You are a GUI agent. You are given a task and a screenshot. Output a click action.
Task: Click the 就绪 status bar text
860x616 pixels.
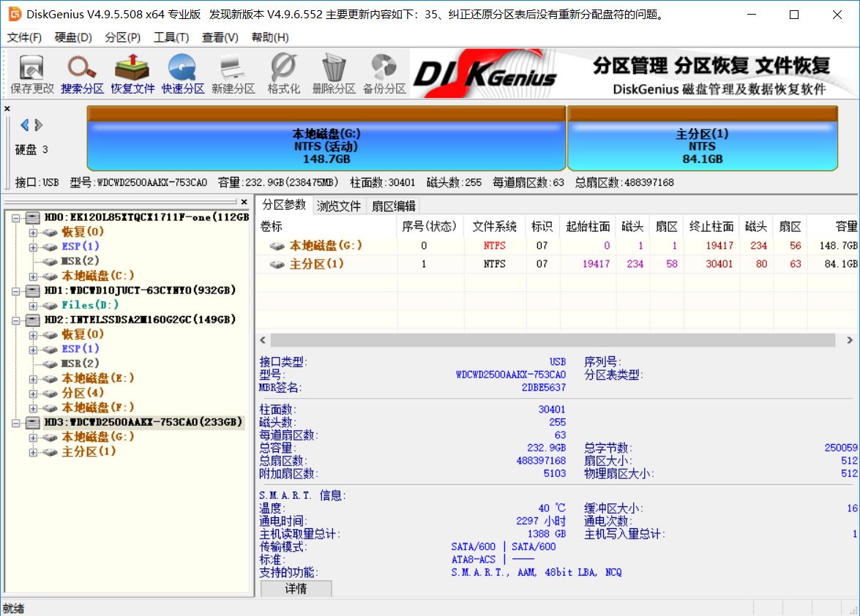[13, 609]
